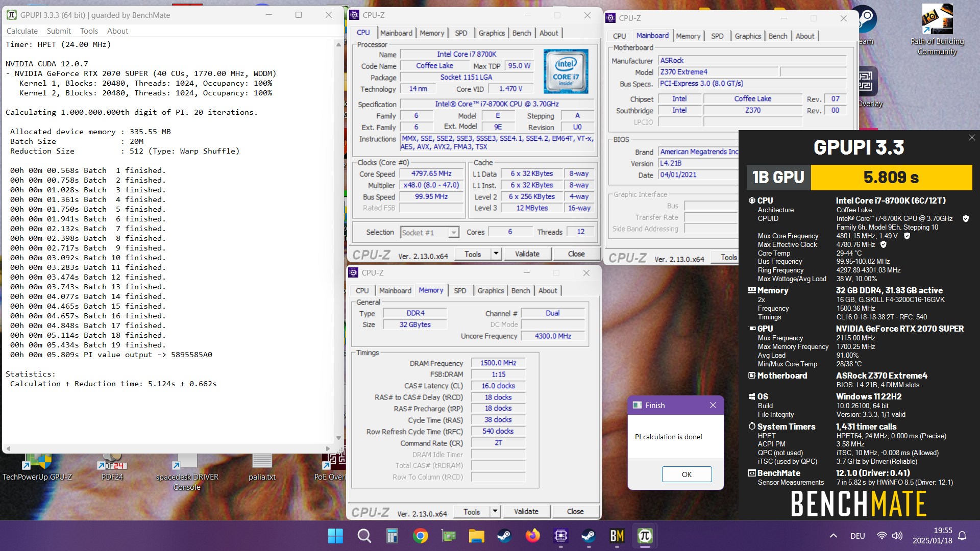Open spacedesk DRIVER Console shortcut
This screenshot has height=551, width=980.
click(187, 473)
